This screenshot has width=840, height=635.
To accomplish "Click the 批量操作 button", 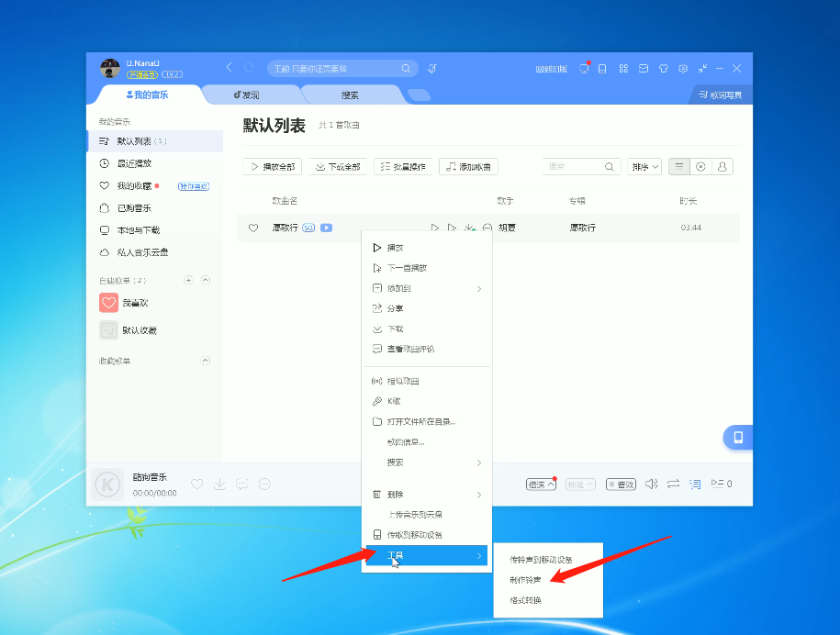I will tap(403, 166).
